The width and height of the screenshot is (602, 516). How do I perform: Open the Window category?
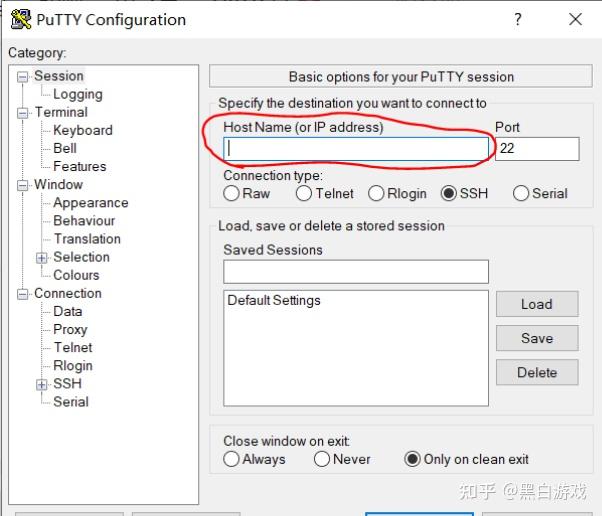click(58, 184)
